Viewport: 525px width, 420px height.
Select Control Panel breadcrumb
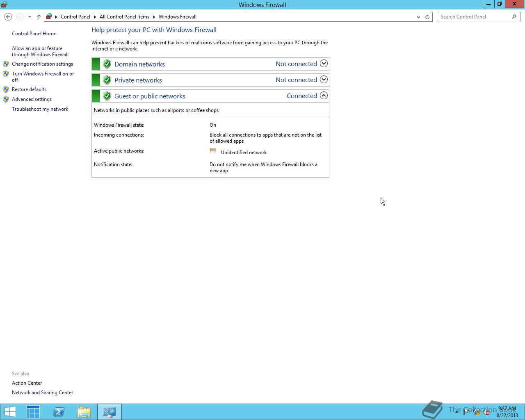75,17
